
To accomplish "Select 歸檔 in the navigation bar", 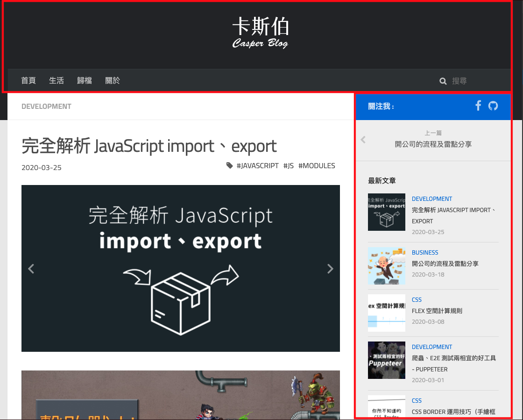I will point(85,80).
